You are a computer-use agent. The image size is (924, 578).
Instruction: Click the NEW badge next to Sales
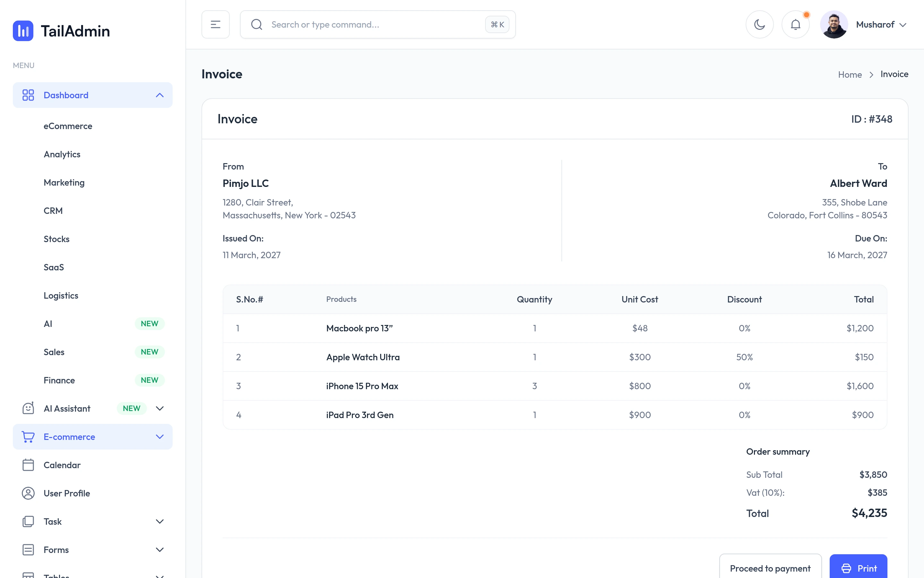(x=149, y=352)
